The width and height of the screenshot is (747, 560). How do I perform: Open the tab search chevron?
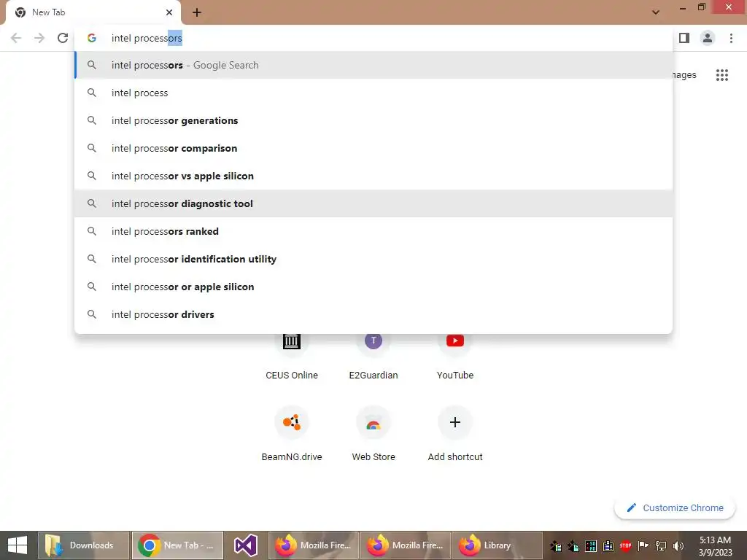tap(656, 12)
